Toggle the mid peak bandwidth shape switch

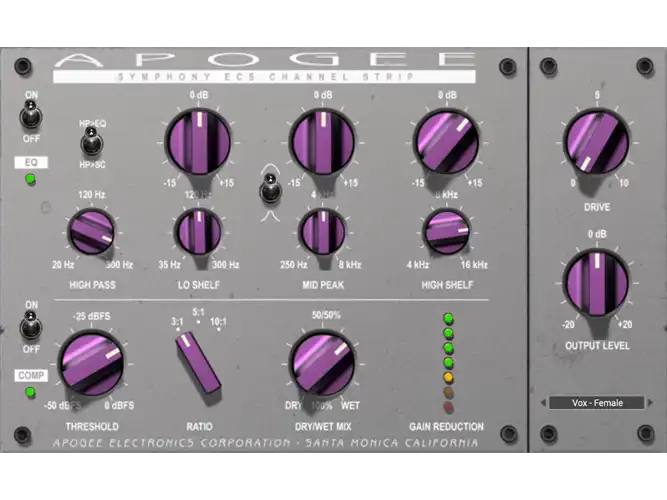270,189
